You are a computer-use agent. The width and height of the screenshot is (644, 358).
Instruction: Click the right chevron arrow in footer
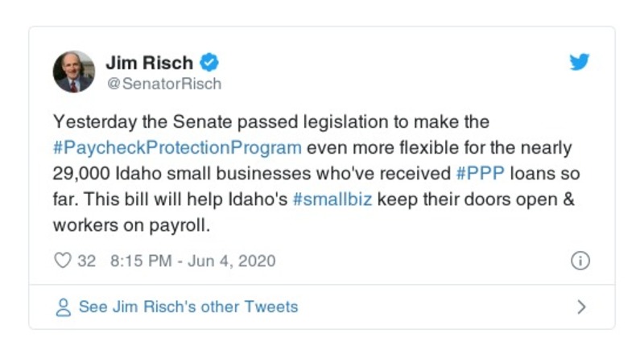581,307
